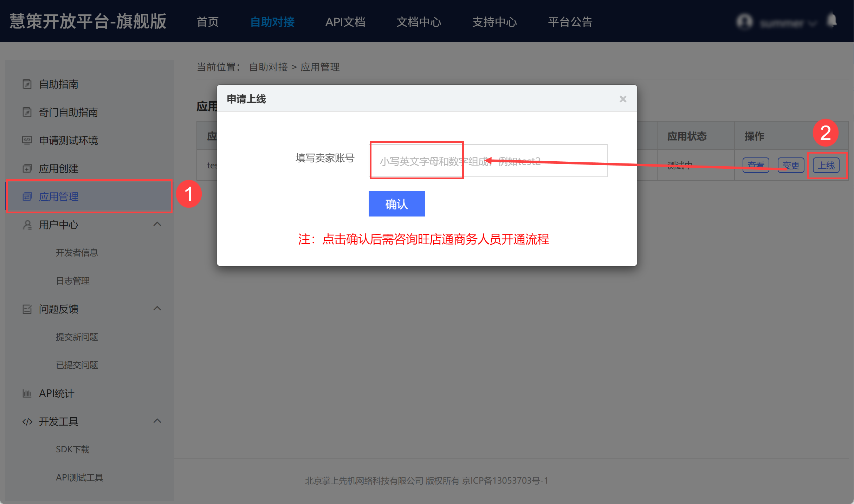This screenshot has height=504, width=854.
Task: Go to the API文档 nav tab
Action: 345,22
